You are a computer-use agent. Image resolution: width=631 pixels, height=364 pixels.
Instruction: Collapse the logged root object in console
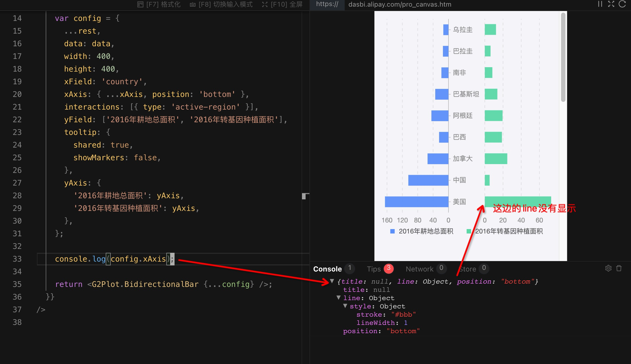(x=332, y=281)
